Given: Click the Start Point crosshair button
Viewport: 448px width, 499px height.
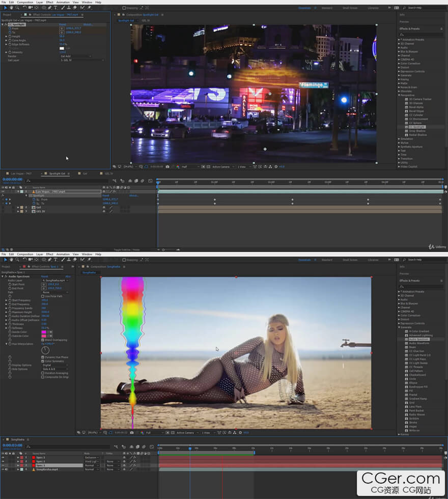Looking at the screenshot, I should coord(44,284).
